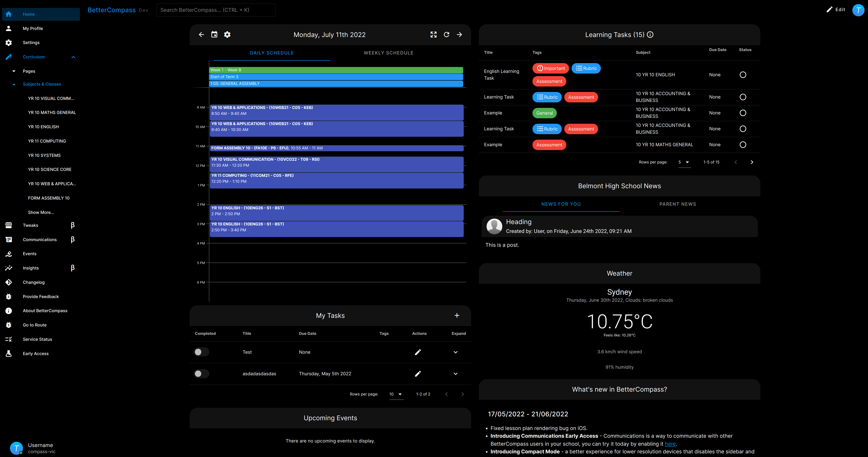Refresh the daily schedule

click(x=446, y=34)
